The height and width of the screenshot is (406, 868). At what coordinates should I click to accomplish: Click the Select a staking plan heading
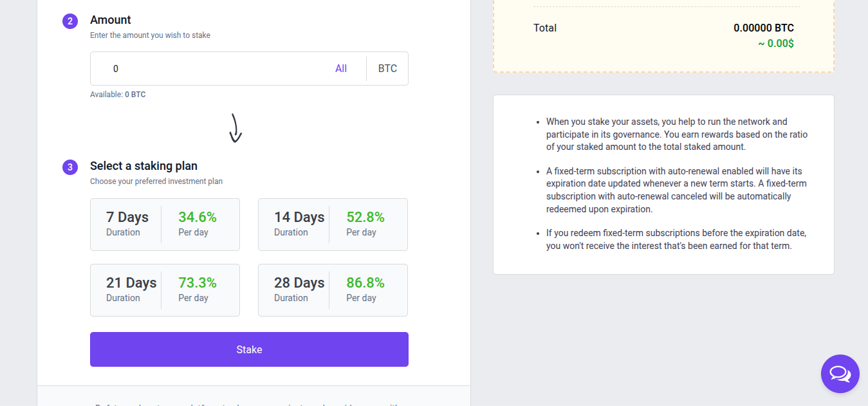click(143, 166)
